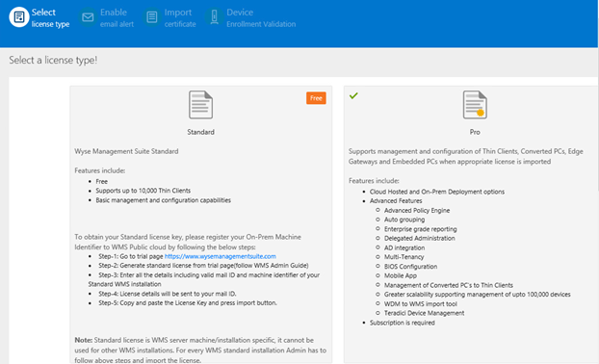This screenshot has height=364, width=599.
Task: Click the Standard license title text
Action: click(200, 132)
